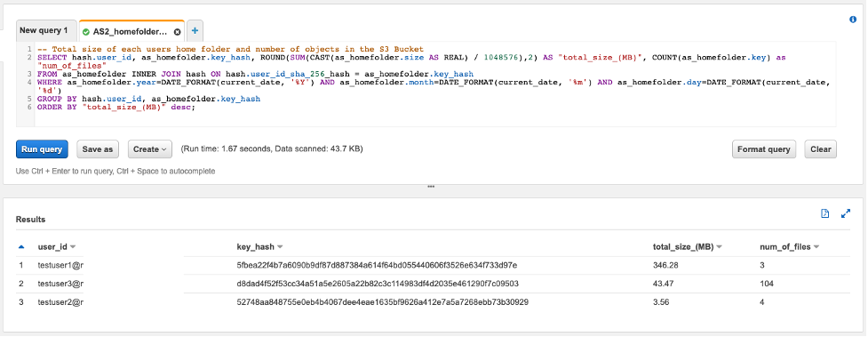The width and height of the screenshot is (868, 337).
Task: Open the Create dropdown
Action: click(149, 149)
